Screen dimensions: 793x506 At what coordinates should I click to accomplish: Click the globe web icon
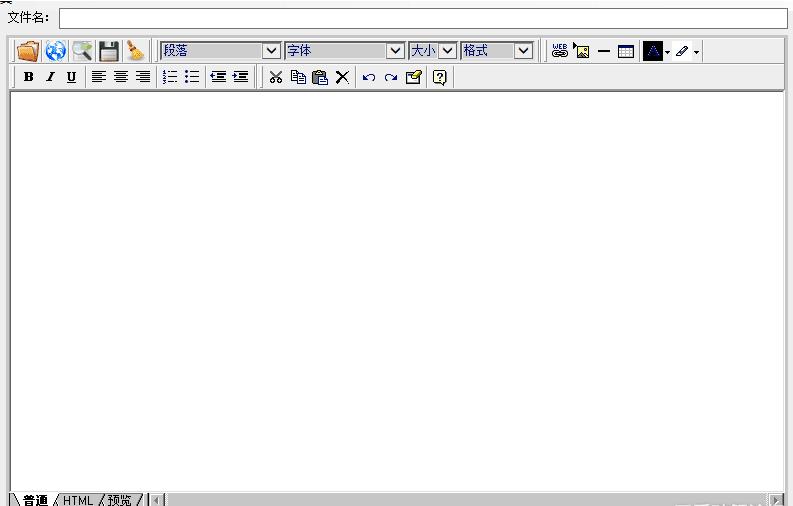click(x=56, y=51)
